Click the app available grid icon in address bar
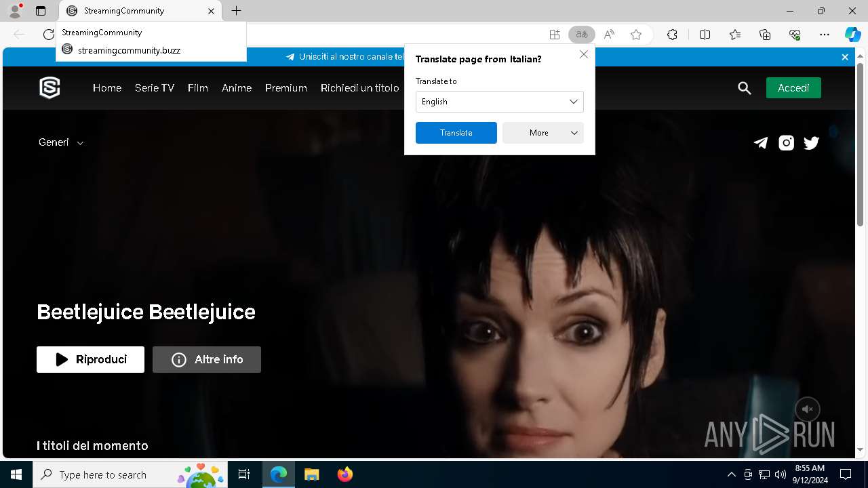868x488 pixels. pyautogui.click(x=555, y=35)
